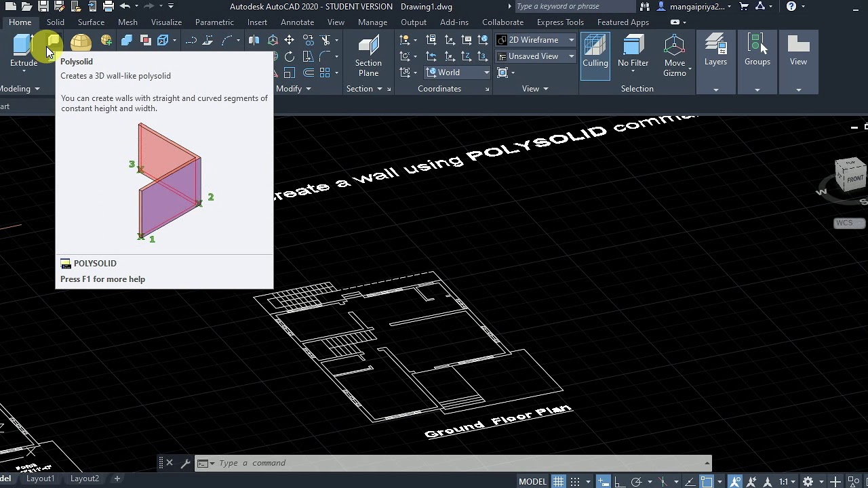Open the Unsaved View dropdown
This screenshot has width=868, height=488.
(536, 56)
